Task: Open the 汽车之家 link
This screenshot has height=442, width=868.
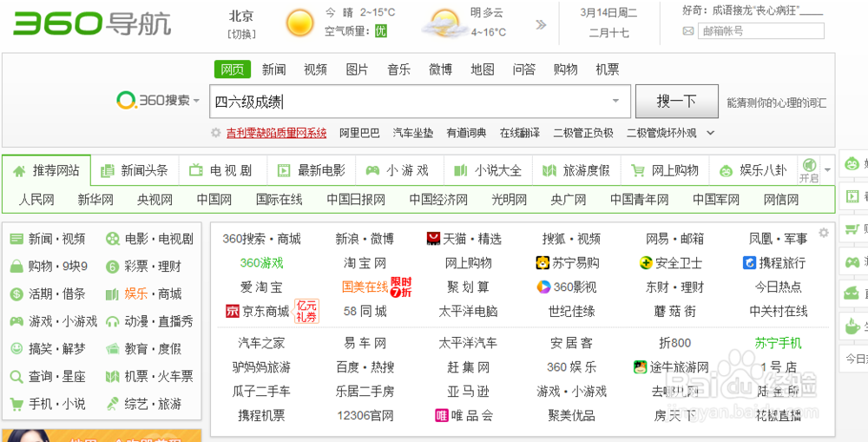Action: [x=261, y=343]
